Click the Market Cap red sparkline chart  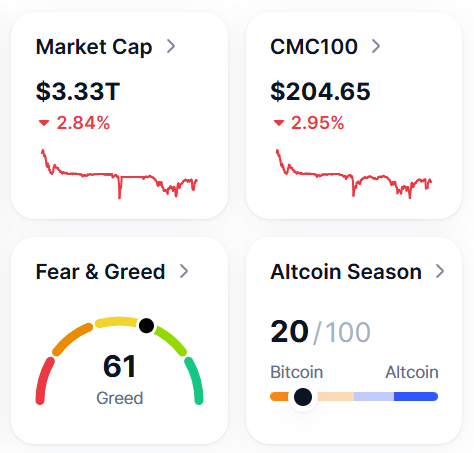119,174
